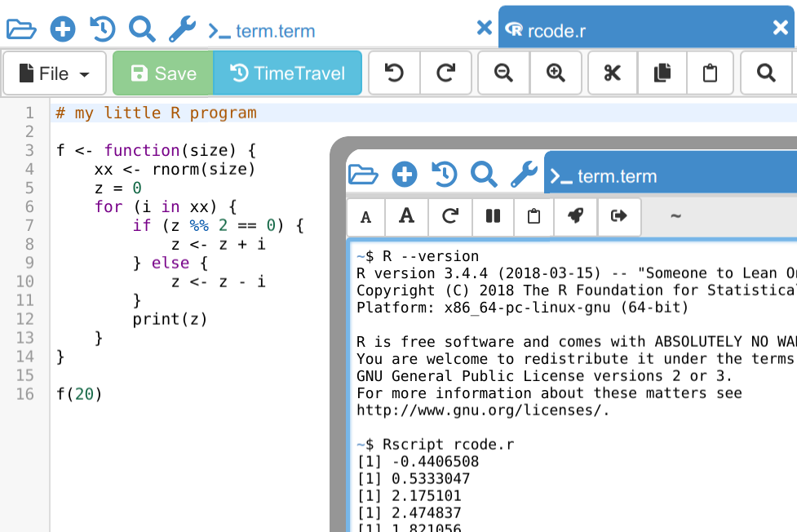Open the File dropdown menu

click(x=55, y=73)
